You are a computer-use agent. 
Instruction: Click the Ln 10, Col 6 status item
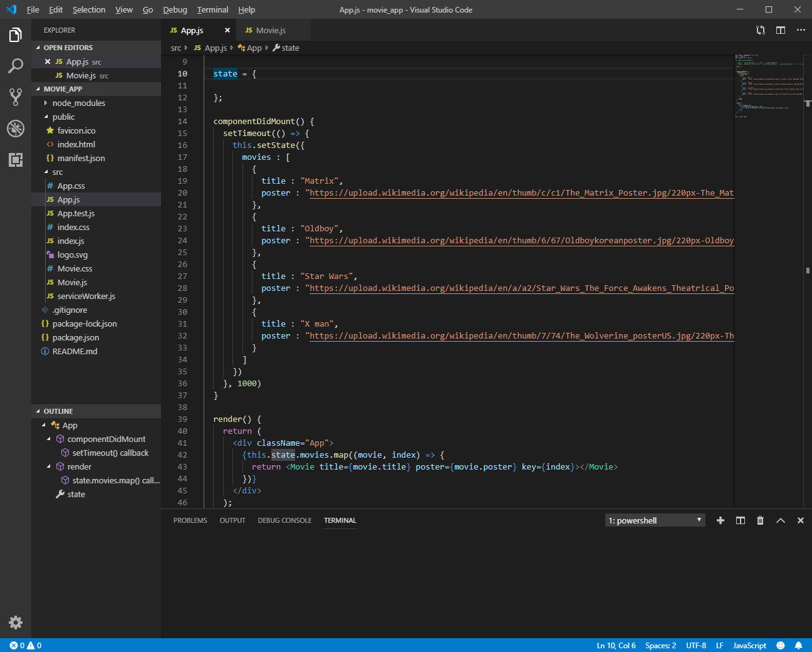pos(616,645)
